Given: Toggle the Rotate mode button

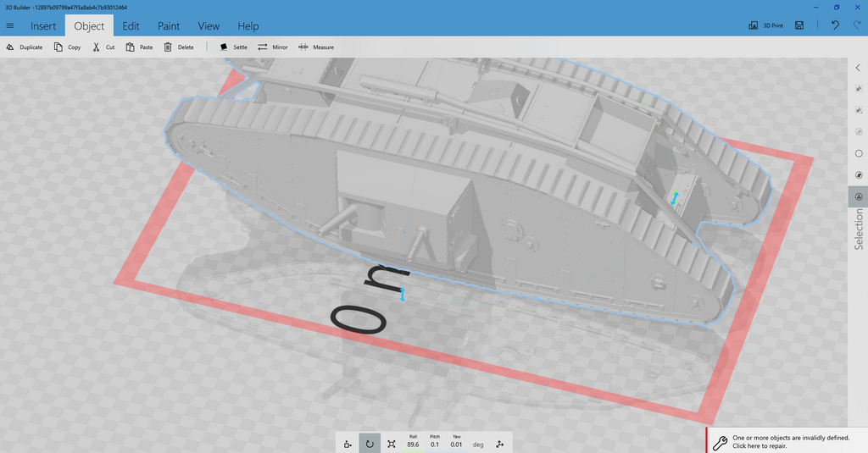Looking at the screenshot, I should click(370, 443).
